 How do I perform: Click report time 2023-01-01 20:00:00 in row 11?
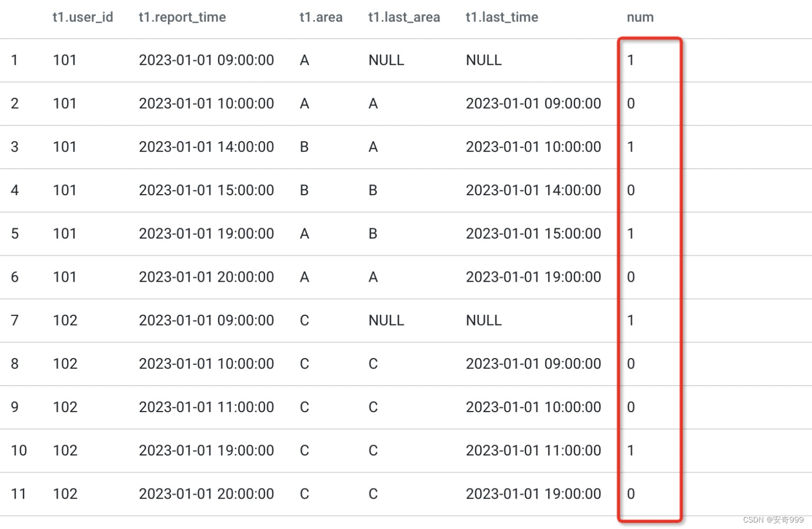[x=206, y=494]
